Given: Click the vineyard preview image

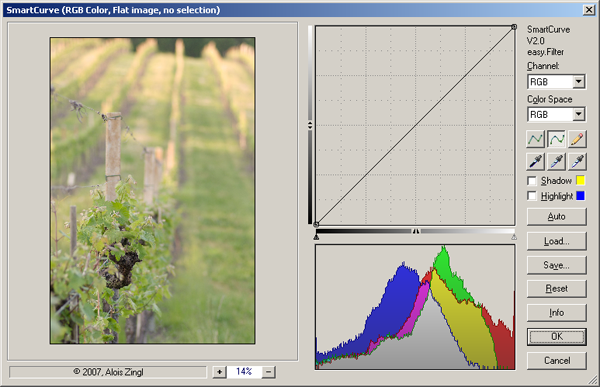Looking at the screenshot, I should click(x=152, y=191).
